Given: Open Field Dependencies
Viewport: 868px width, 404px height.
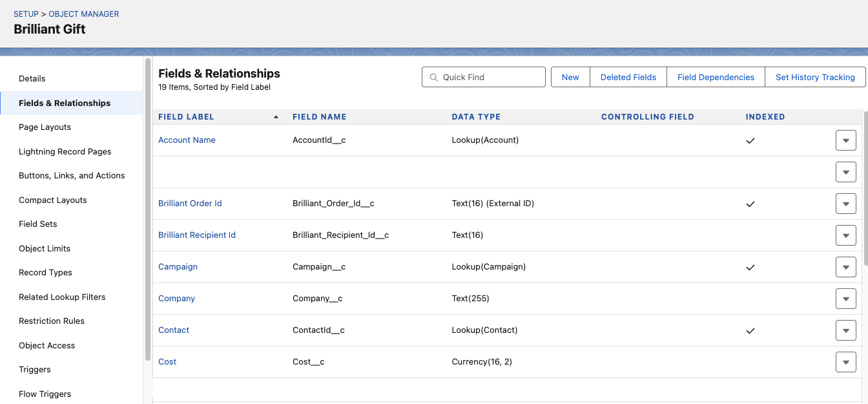Looking at the screenshot, I should click(x=716, y=78).
